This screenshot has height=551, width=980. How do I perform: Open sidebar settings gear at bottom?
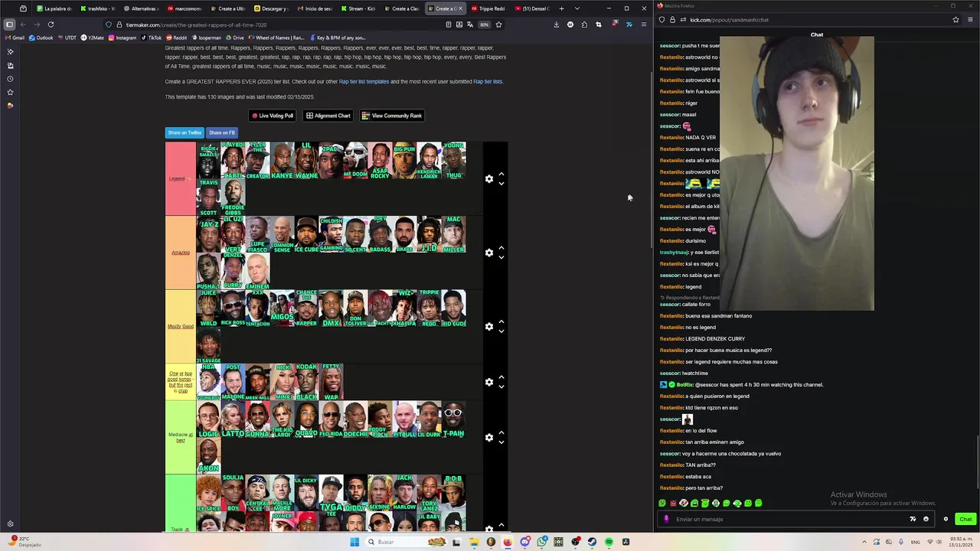tap(10, 524)
